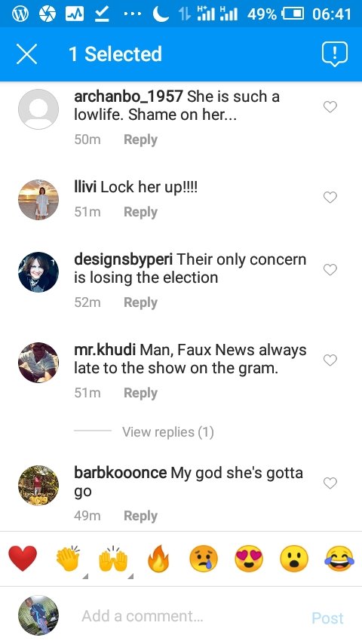362x644 pixels.
Task: Like archanbo_1957's comment with the heart
Action: click(330, 107)
